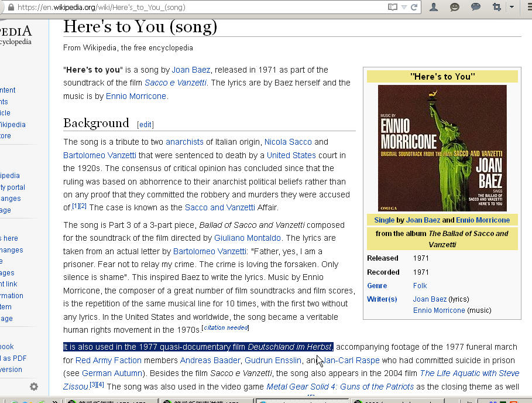Viewport: 532px width, 403px height.
Task: Open sidebar 'What links here' link
Action: click(x=9, y=238)
